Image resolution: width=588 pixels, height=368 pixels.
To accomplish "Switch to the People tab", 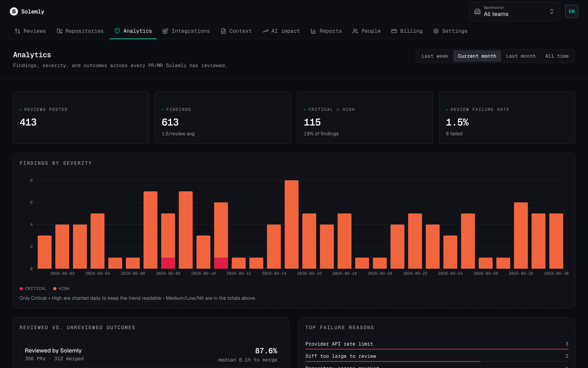I will click(x=367, y=31).
